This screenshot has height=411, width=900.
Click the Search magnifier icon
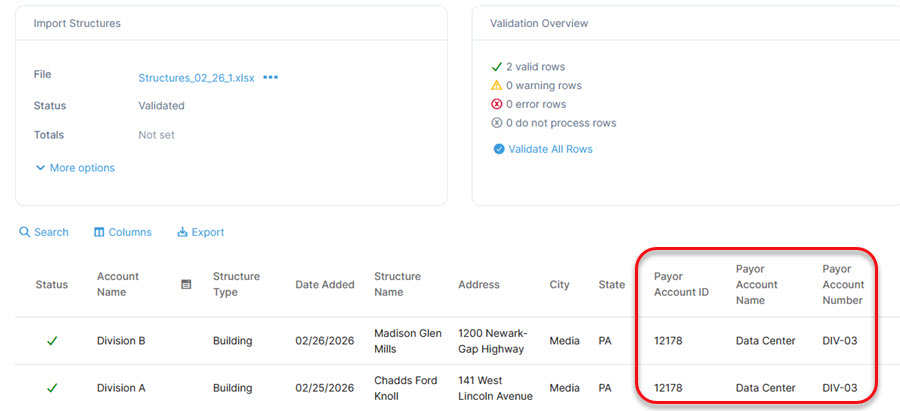[24, 232]
